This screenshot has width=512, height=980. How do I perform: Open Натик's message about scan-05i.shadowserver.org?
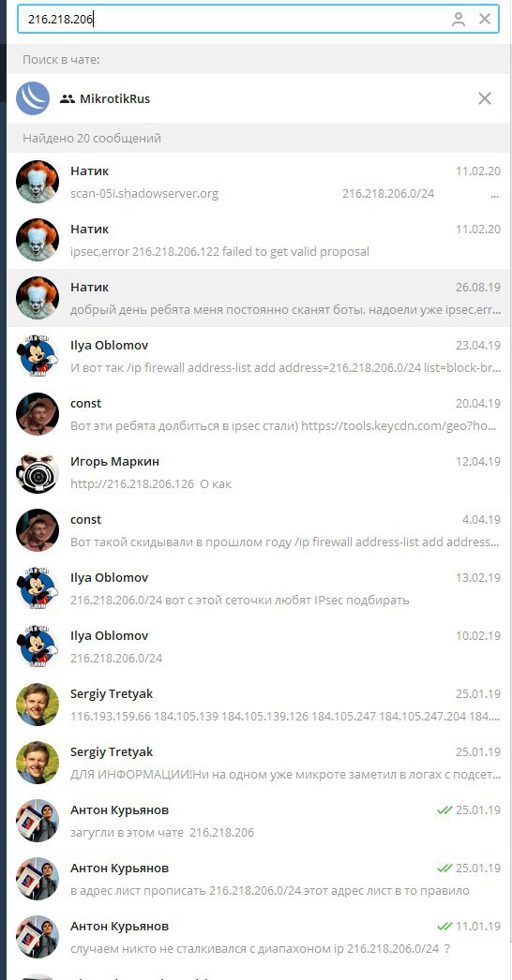pyautogui.click(x=259, y=182)
